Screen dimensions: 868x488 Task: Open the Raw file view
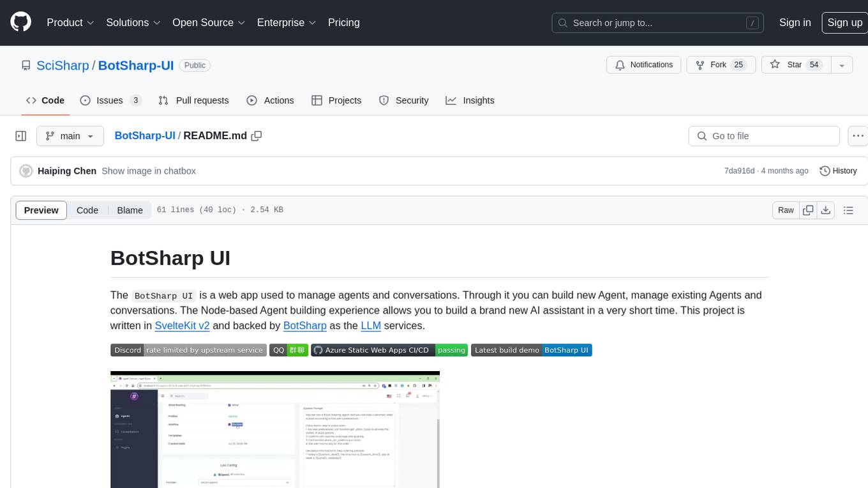[786, 210]
